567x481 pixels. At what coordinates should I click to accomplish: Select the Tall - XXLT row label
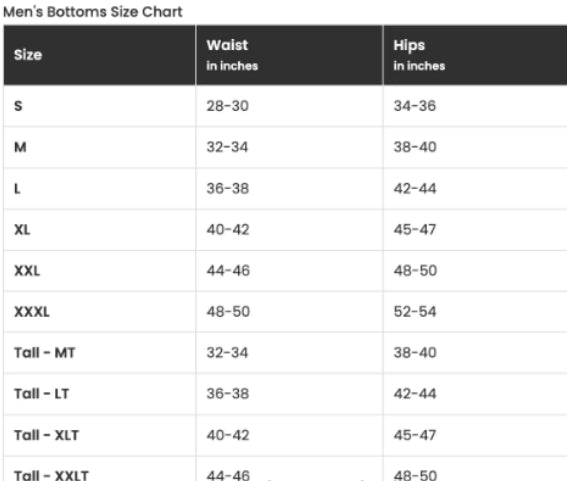51,475
